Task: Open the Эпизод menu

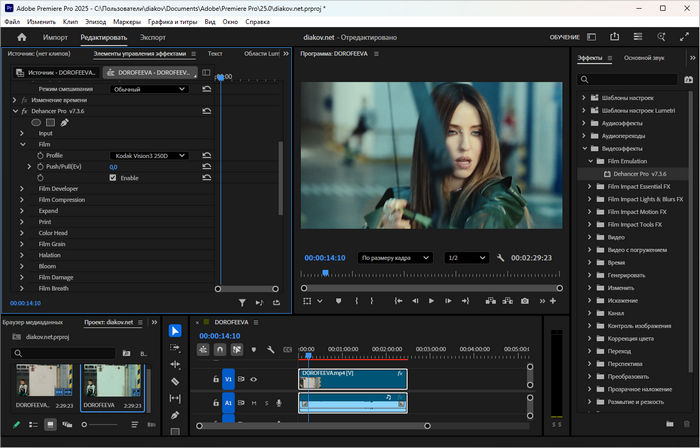Action: click(x=97, y=20)
